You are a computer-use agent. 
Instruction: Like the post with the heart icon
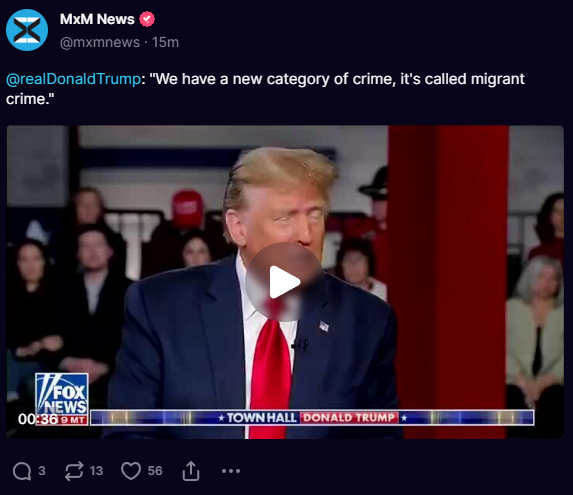(x=131, y=471)
